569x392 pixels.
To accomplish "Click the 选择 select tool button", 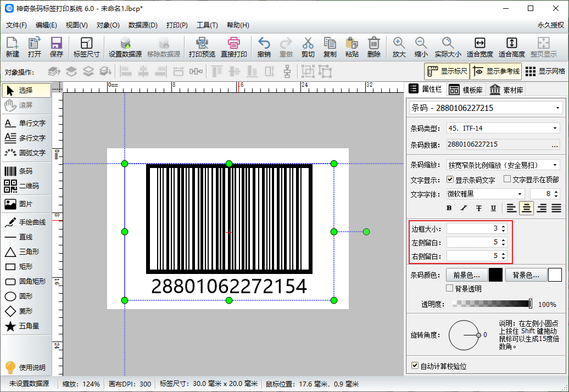I will point(26,90).
